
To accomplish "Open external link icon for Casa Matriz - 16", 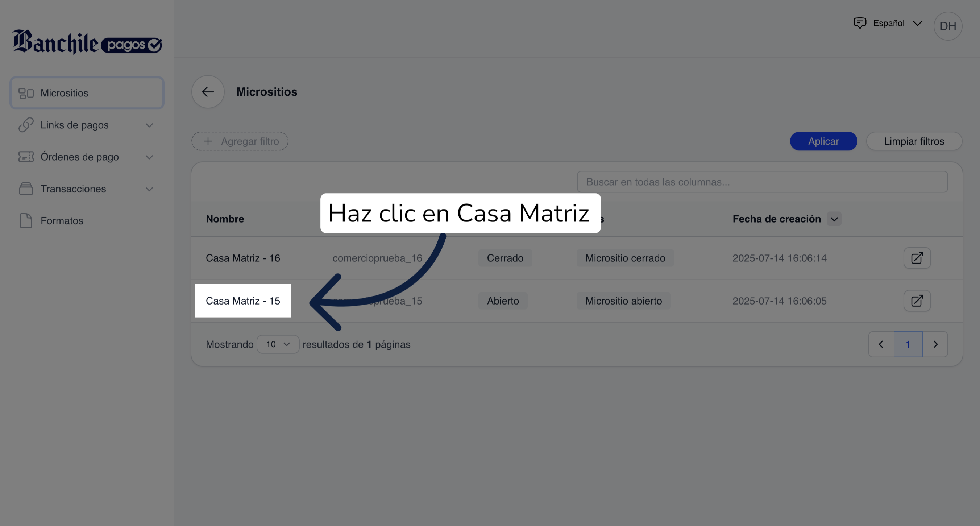I will point(917,258).
